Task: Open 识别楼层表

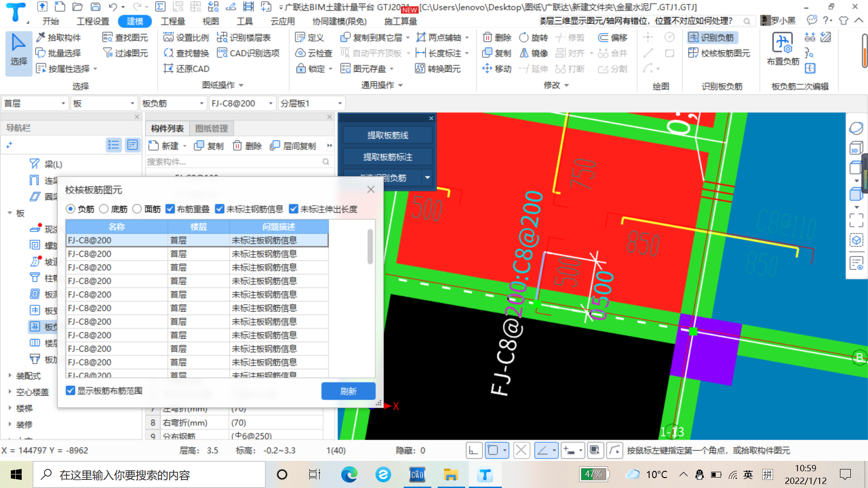Action: click(244, 38)
